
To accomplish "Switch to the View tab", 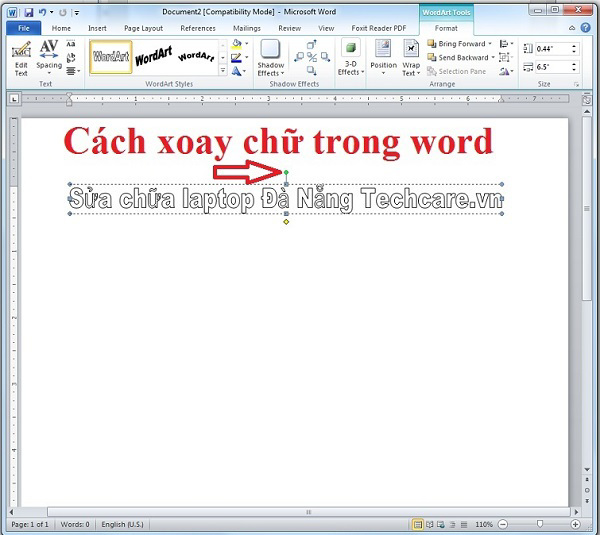I will [326, 28].
